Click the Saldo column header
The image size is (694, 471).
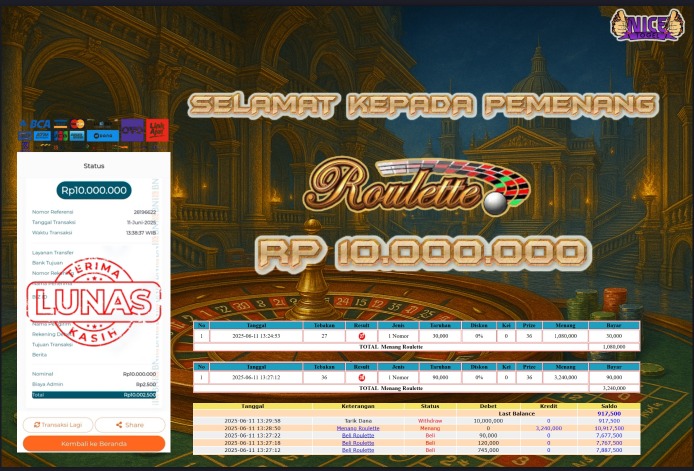pos(608,406)
